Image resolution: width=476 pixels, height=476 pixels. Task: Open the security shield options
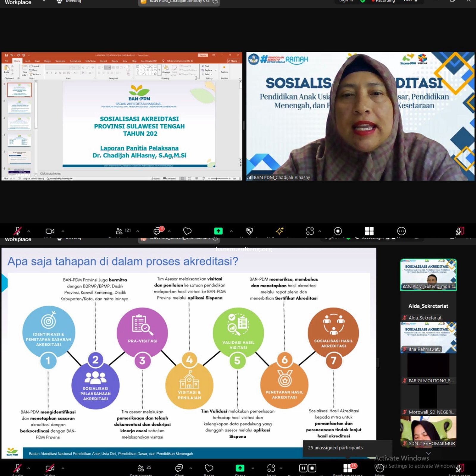pos(249,231)
